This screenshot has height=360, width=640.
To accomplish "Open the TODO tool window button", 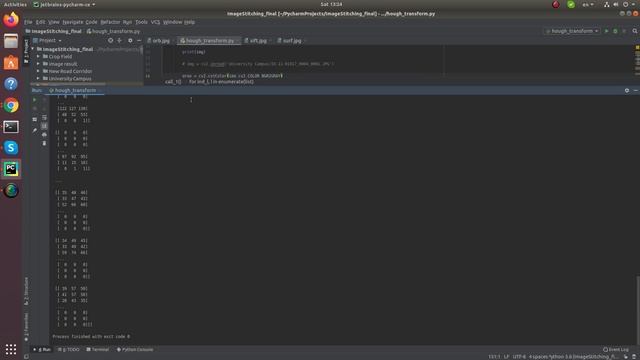I will (69, 349).
